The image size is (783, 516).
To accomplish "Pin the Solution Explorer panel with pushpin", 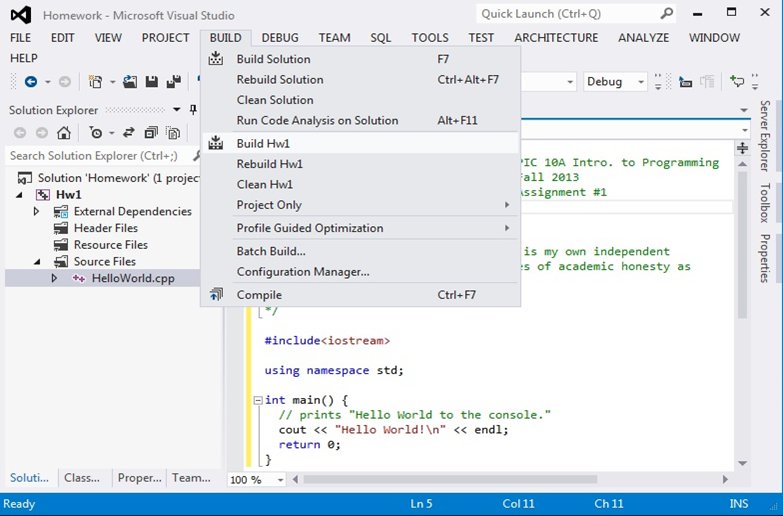I will coord(193,109).
